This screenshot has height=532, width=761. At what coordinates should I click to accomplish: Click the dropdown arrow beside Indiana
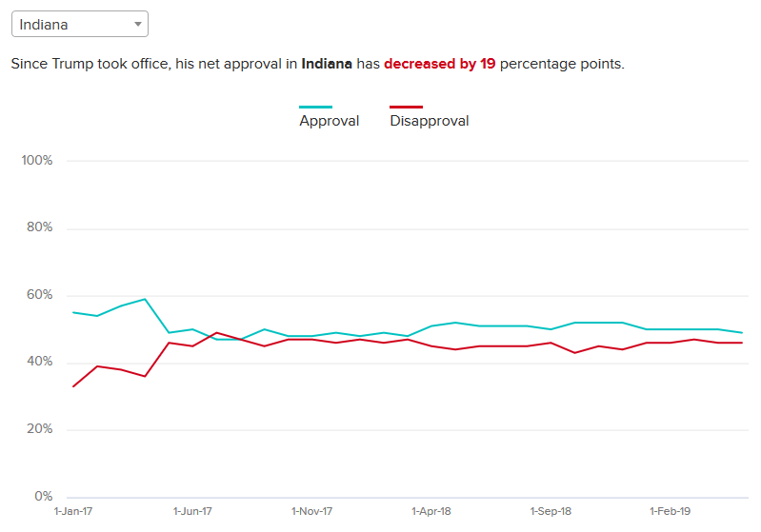(x=138, y=24)
